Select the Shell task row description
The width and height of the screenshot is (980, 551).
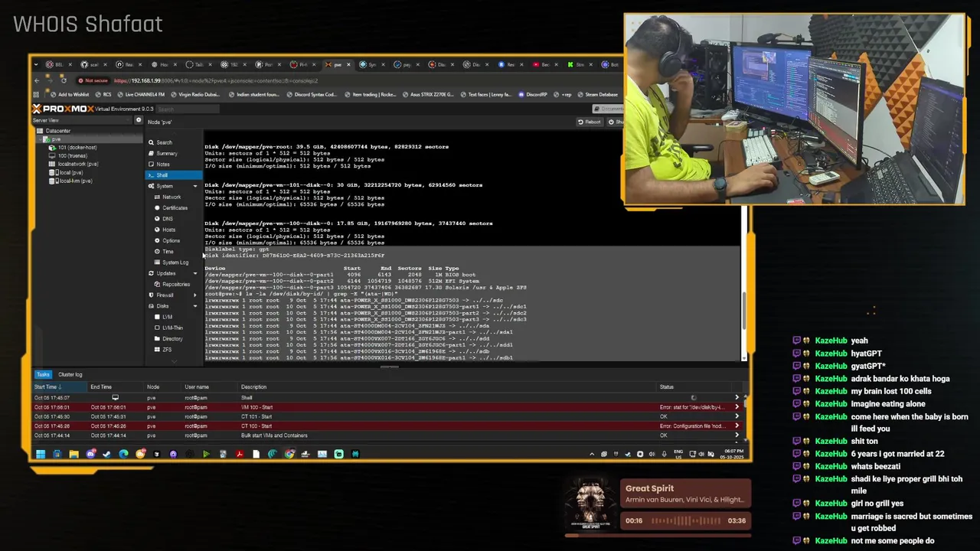pos(247,398)
